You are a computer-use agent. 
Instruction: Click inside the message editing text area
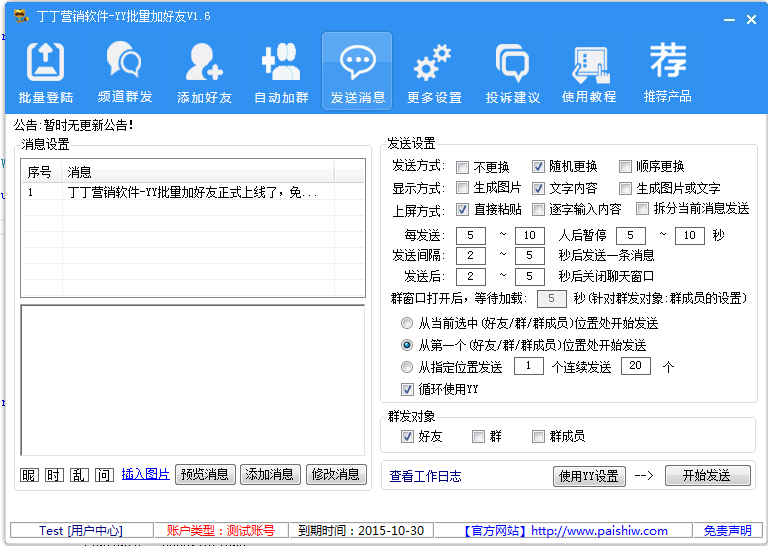click(x=192, y=380)
